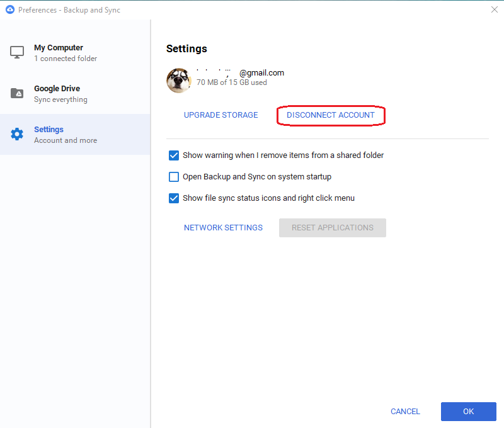Confirm settings with OK
504x428 pixels.
pos(468,411)
